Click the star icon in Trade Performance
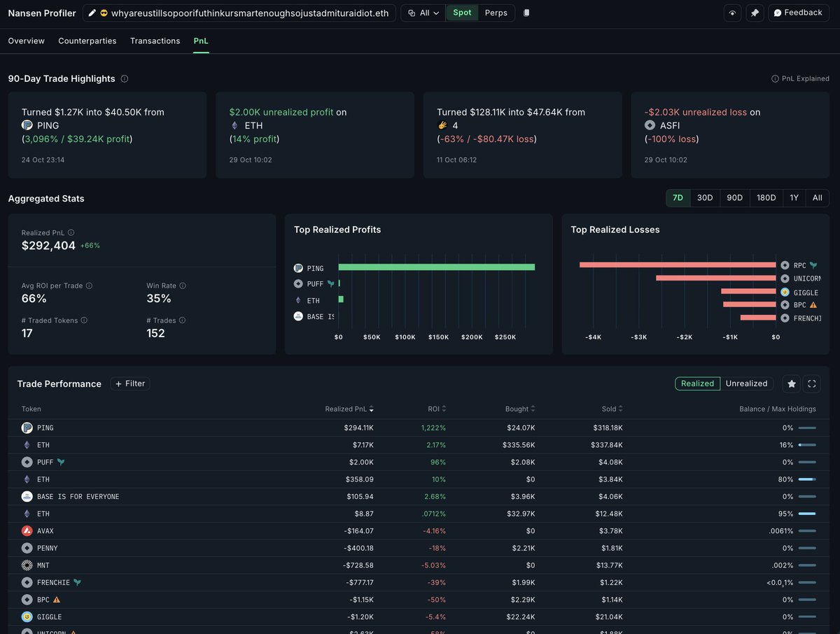 pyautogui.click(x=792, y=383)
